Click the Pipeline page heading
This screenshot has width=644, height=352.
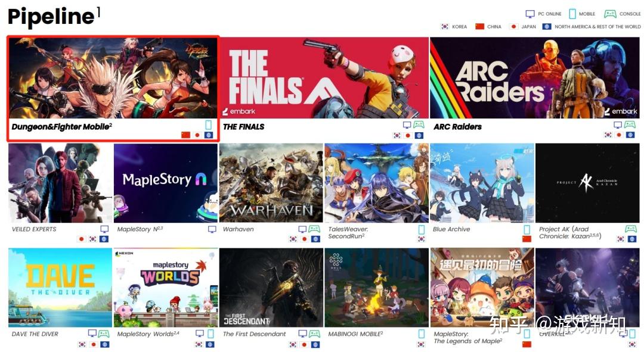click(51, 17)
